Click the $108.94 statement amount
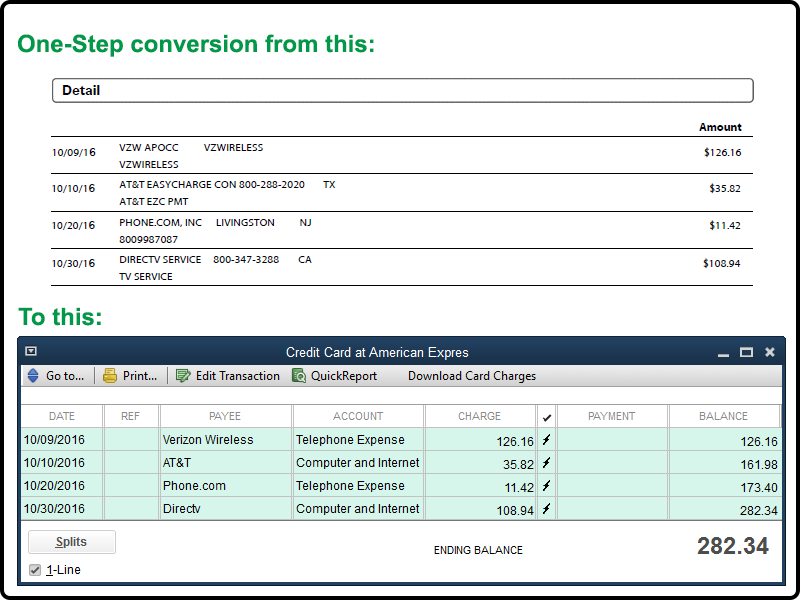The width and height of the screenshot is (800, 600). (x=722, y=263)
